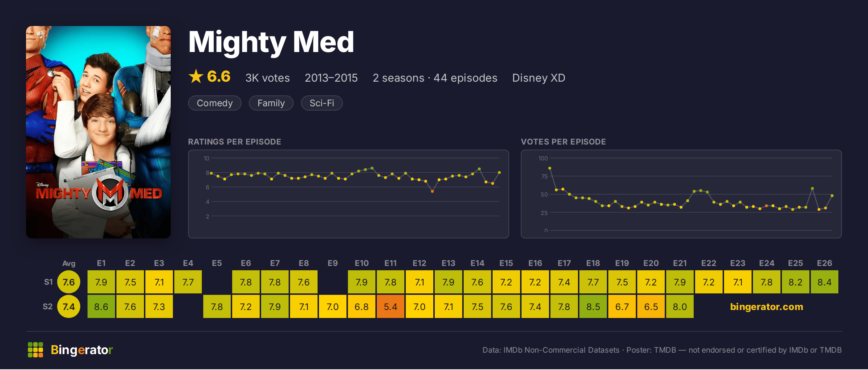Open the Mighty Med poster thumbnail
The width and height of the screenshot is (868, 370).
(x=98, y=132)
